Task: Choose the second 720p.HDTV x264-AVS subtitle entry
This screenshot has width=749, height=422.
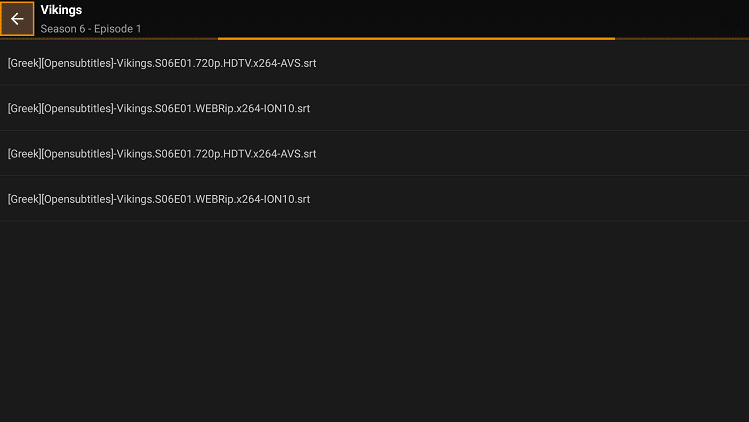Action: click(x=162, y=154)
